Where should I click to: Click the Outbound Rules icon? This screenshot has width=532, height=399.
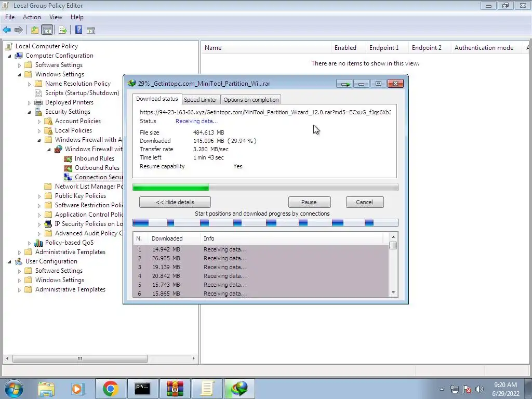click(68, 168)
